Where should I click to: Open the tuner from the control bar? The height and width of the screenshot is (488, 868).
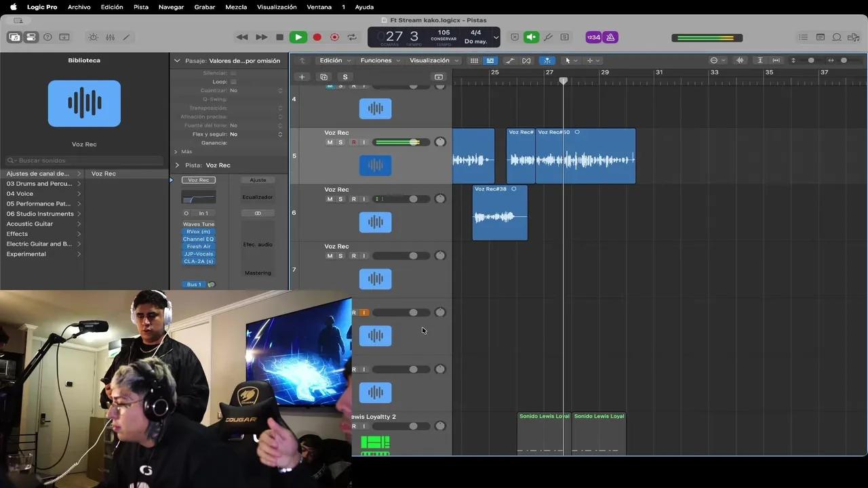tap(548, 37)
